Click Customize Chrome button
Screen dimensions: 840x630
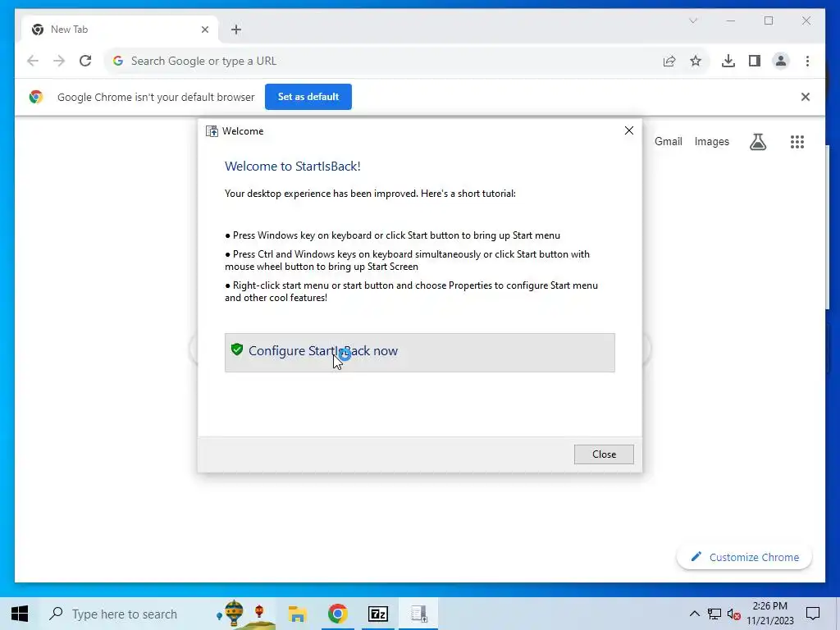[744, 557]
